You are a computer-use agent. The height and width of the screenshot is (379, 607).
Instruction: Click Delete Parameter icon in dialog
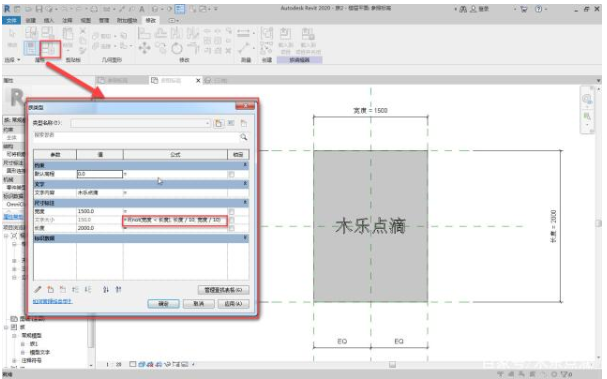[x=63, y=289]
